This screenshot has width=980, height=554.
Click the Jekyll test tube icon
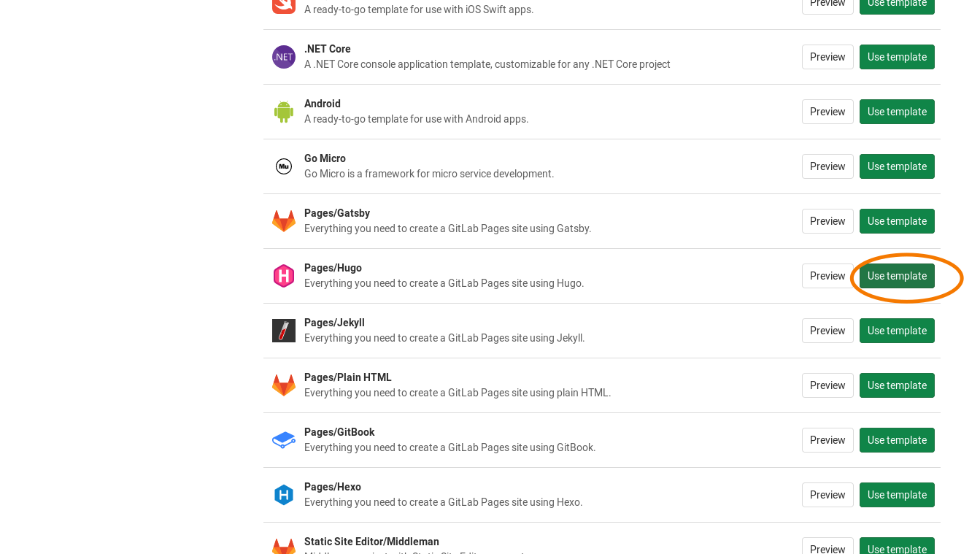click(284, 331)
